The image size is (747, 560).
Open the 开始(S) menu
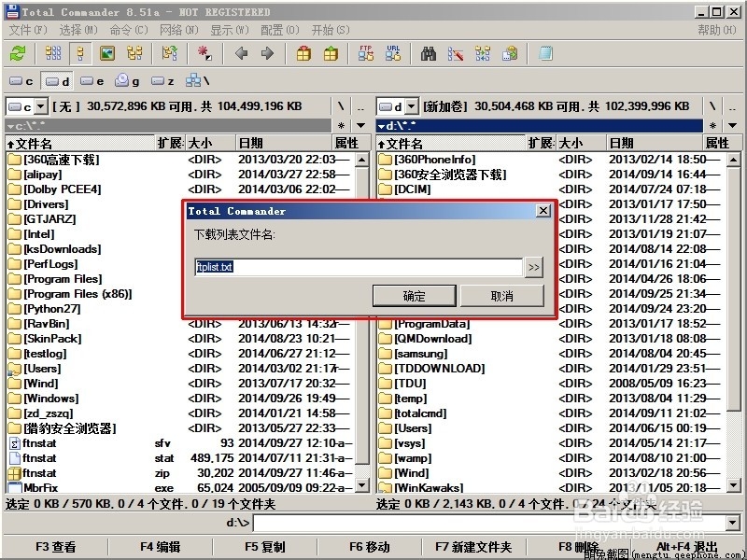(x=331, y=30)
